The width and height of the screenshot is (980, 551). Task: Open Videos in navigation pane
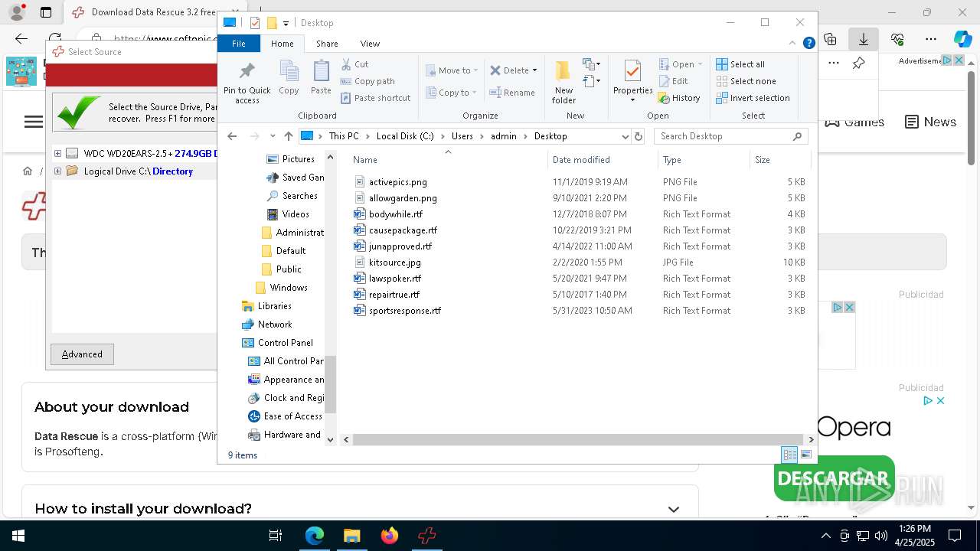pyautogui.click(x=296, y=214)
